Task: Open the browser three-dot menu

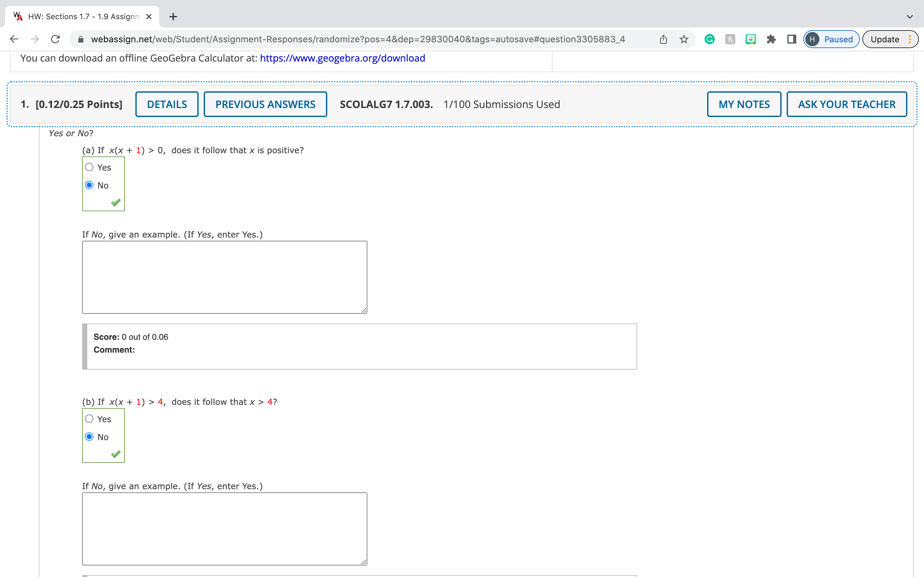Action: tap(910, 39)
